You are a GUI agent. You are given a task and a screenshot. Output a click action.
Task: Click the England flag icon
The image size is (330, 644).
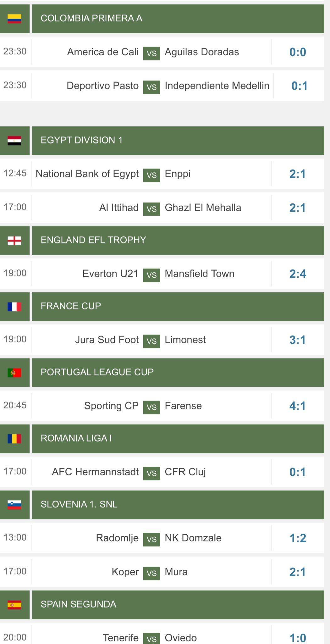14,241
